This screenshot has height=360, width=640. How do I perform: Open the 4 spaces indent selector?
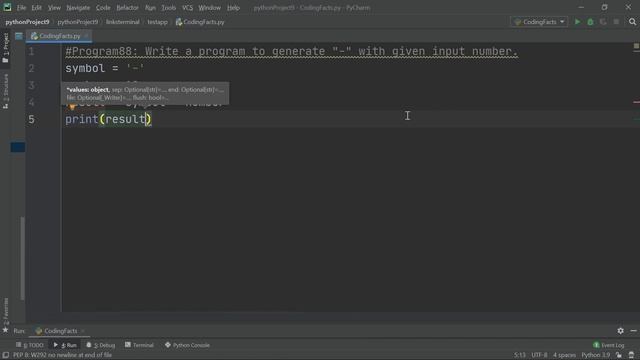564,355
